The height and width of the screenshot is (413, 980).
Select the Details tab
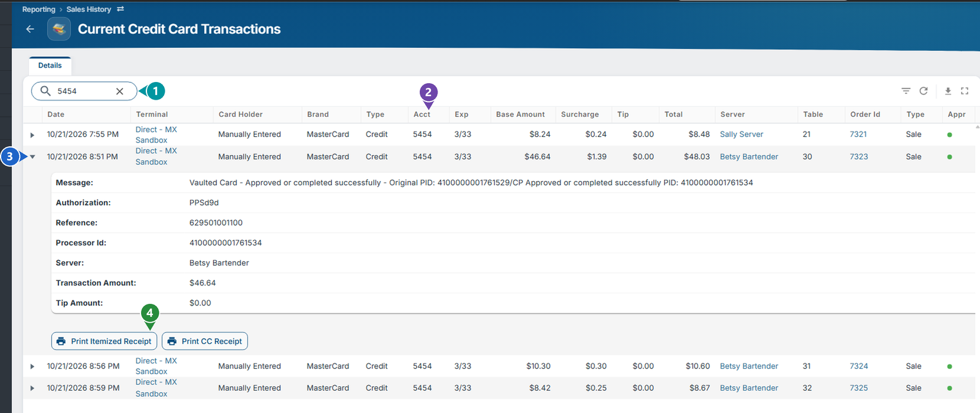point(50,65)
